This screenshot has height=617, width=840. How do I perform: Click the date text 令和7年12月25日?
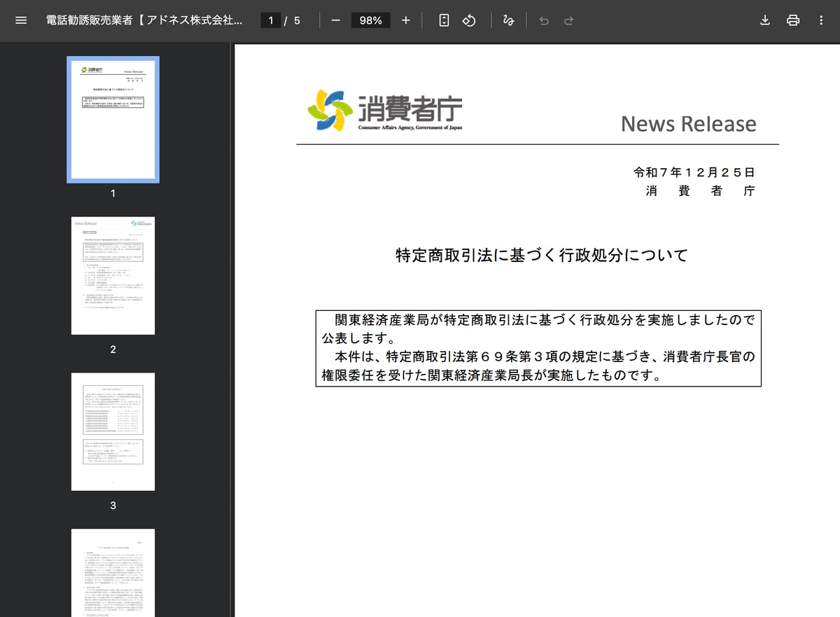coord(694,172)
